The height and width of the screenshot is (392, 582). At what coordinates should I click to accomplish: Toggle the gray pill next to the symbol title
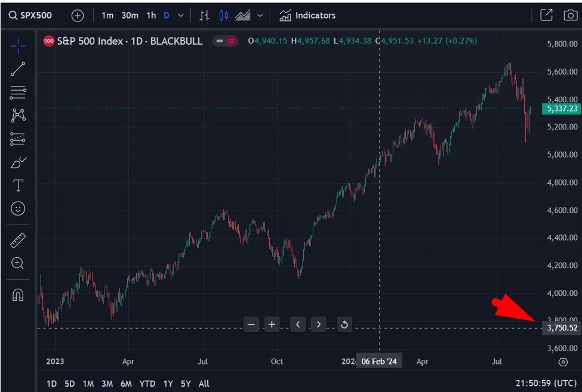(x=219, y=42)
